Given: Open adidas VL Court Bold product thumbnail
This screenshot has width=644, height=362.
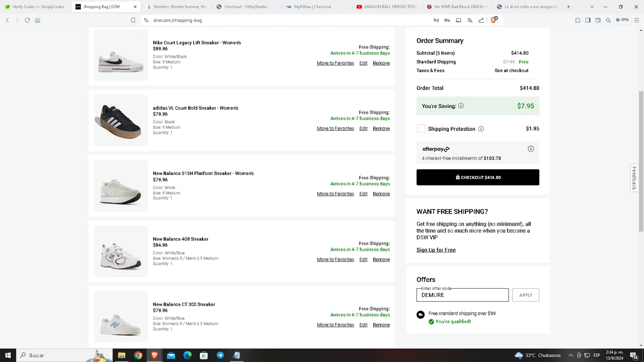Looking at the screenshot, I should coord(121,120).
